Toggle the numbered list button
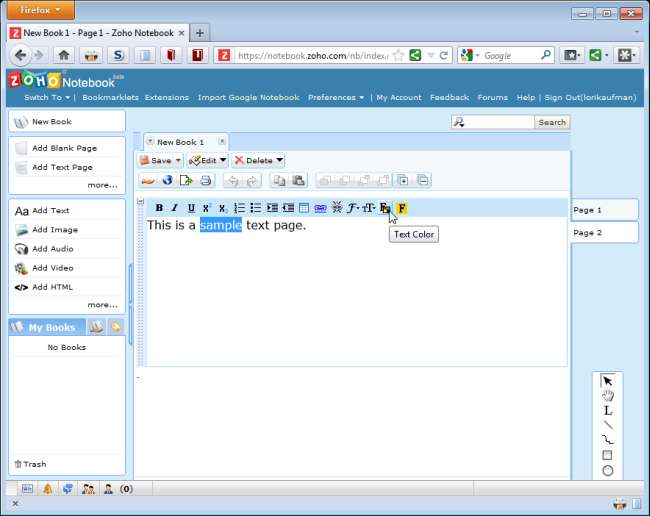Viewport: 650px width, 516px height. (239, 208)
